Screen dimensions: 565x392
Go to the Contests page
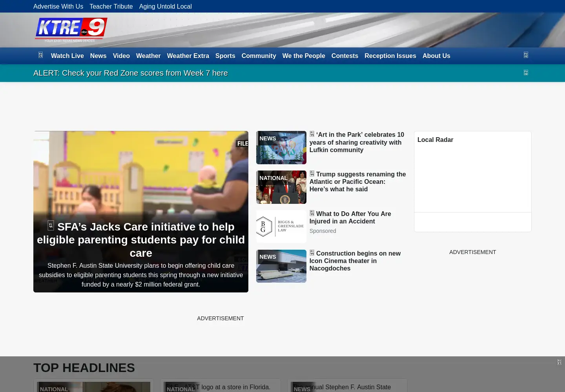click(x=345, y=56)
